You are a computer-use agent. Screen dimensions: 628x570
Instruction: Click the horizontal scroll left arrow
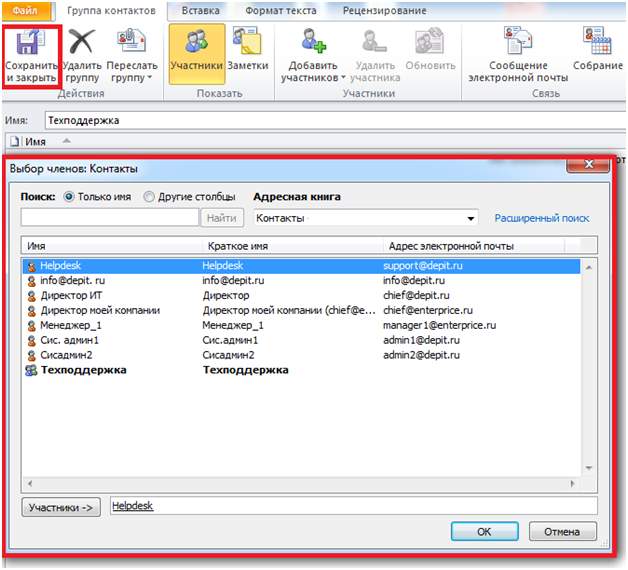30,483
